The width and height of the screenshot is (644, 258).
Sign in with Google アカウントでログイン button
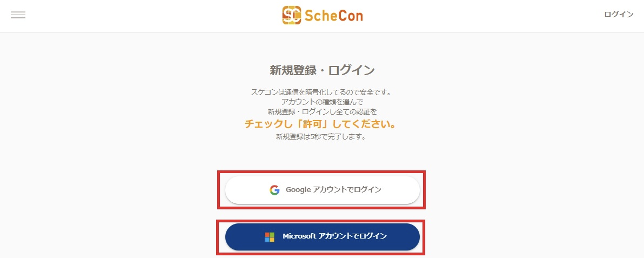[x=323, y=190]
